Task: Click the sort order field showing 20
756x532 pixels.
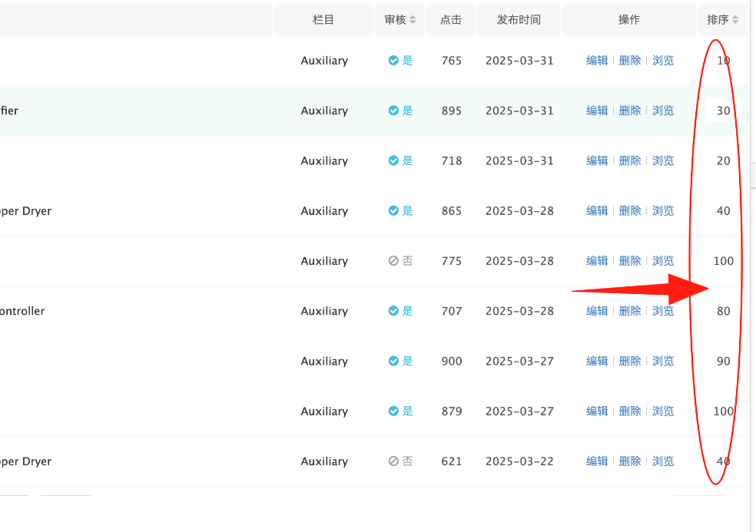Action: pos(723,160)
